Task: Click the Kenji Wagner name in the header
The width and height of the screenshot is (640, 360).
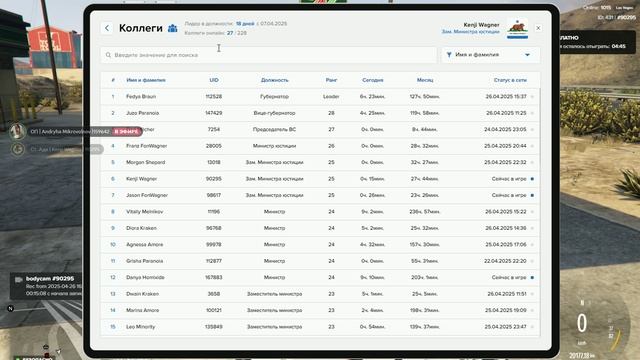Action: click(482, 24)
